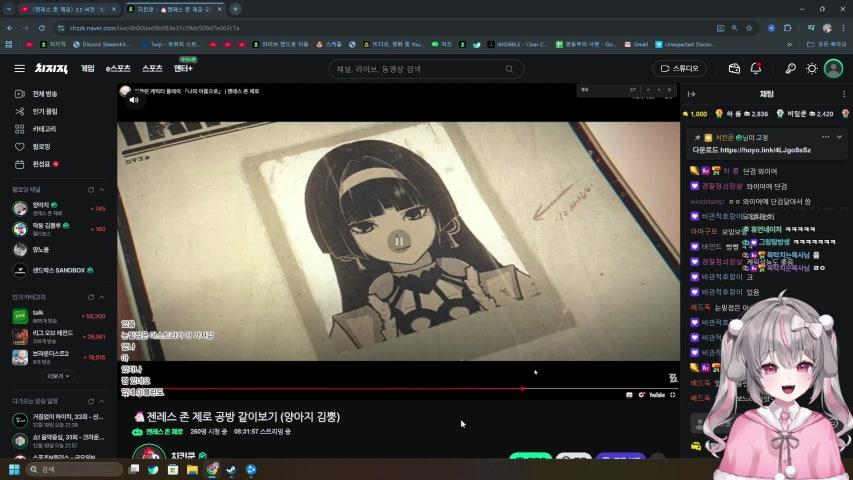The width and height of the screenshot is (853, 480).
Task: Open the 양아지 channel
Action: [59, 208]
